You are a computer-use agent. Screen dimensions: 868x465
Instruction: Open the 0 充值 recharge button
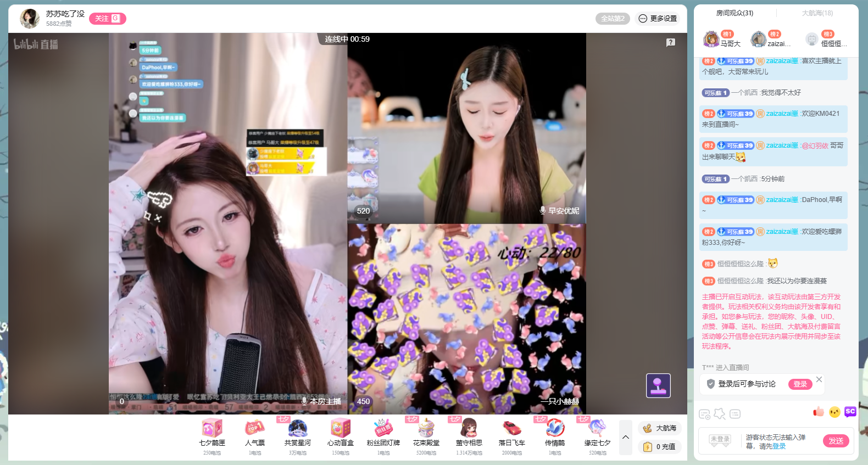(660, 447)
